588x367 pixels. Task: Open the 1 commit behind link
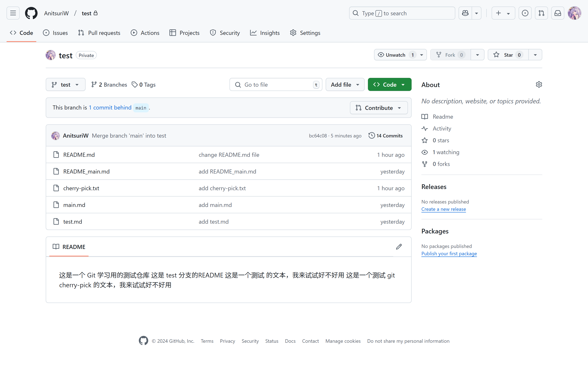coord(110,107)
